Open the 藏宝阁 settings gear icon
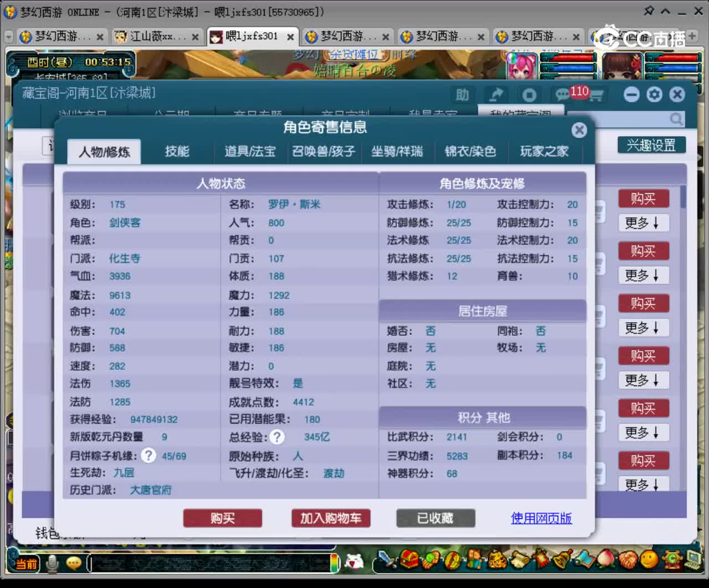This screenshot has width=709, height=588. [654, 95]
